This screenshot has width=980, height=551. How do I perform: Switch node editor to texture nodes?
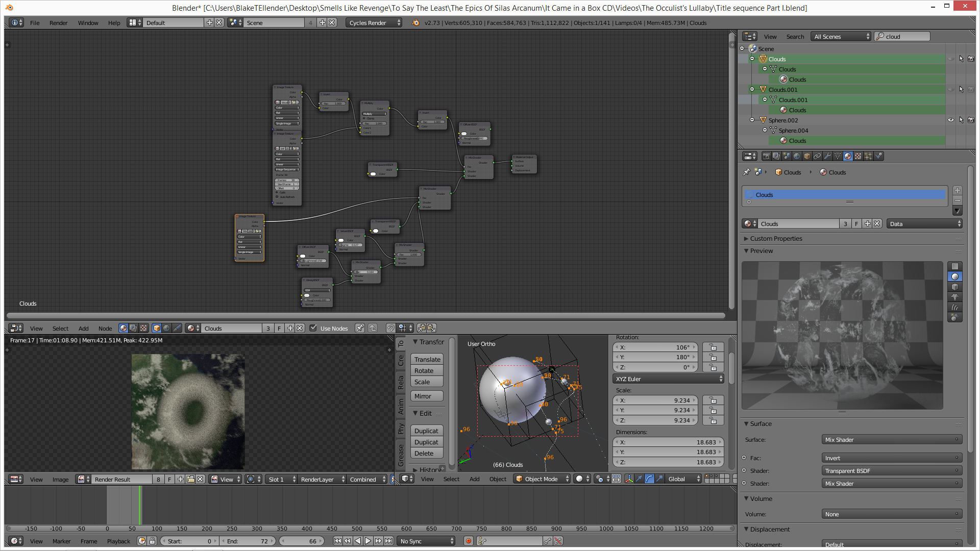pos(143,328)
